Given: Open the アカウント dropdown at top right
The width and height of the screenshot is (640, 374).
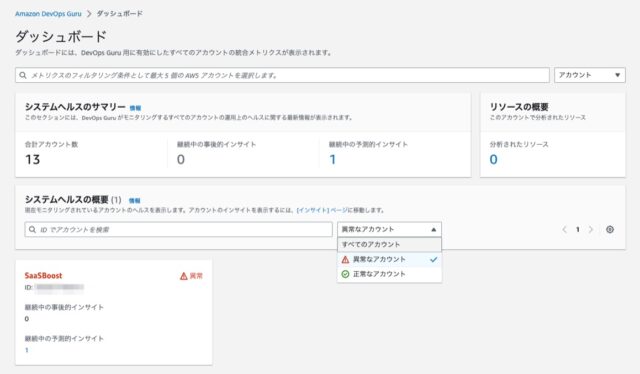Looking at the screenshot, I should click(589, 75).
